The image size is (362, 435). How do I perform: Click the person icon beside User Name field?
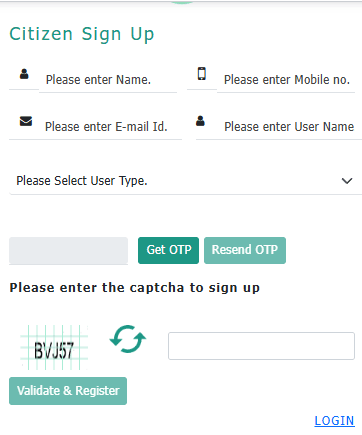pos(200,121)
